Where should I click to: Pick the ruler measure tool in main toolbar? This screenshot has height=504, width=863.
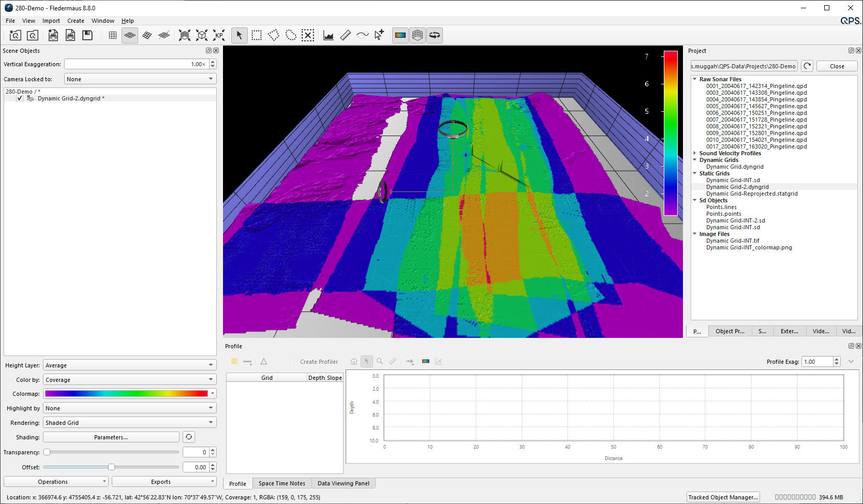tap(346, 35)
